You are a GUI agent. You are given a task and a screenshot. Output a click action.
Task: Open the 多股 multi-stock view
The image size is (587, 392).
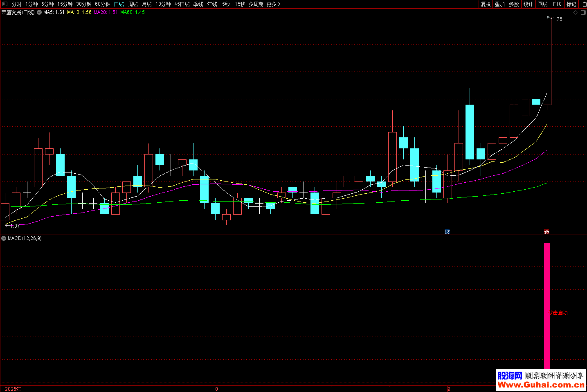click(x=514, y=4)
